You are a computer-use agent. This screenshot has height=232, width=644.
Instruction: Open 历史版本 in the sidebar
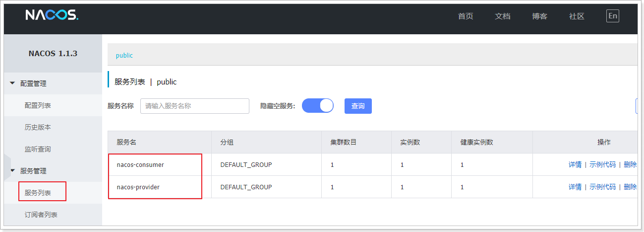(38, 127)
